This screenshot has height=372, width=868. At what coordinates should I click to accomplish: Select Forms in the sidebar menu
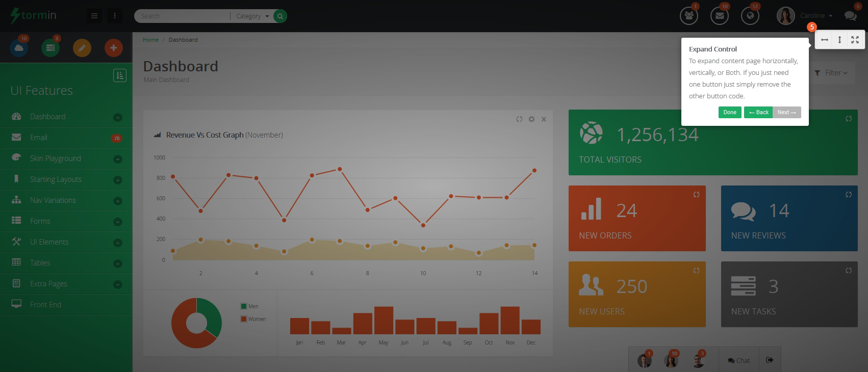(x=40, y=221)
